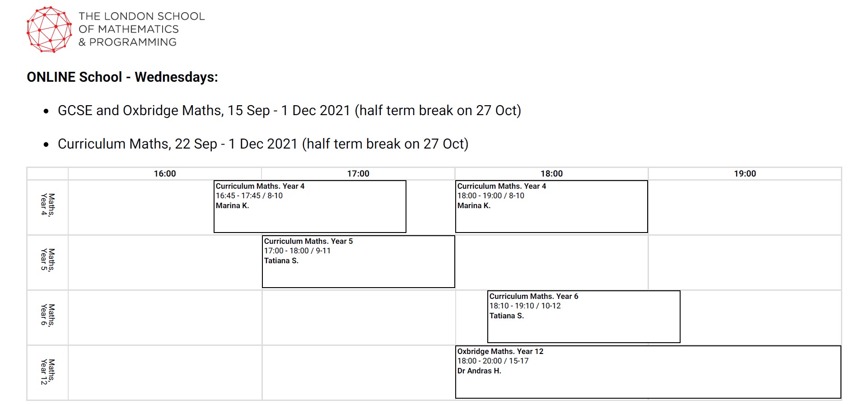Click the empty 16:00 cell in Year 12 row
The width and height of the screenshot is (868, 405).
coord(165,372)
